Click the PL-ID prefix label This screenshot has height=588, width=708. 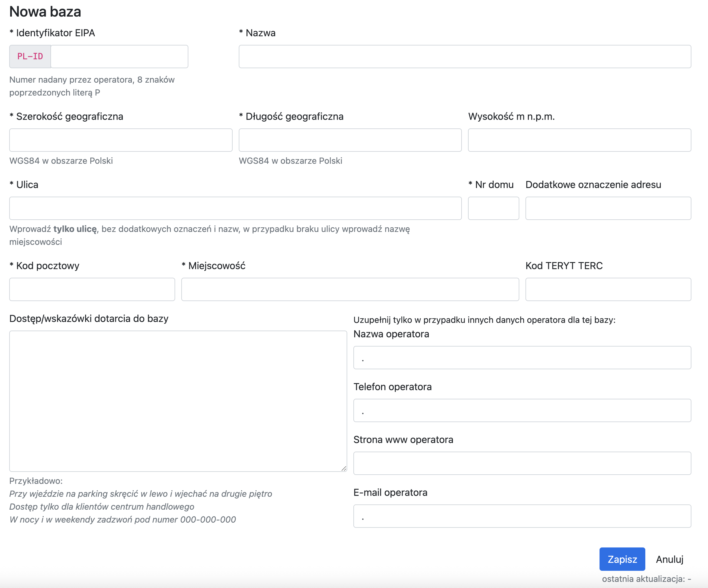coord(30,57)
